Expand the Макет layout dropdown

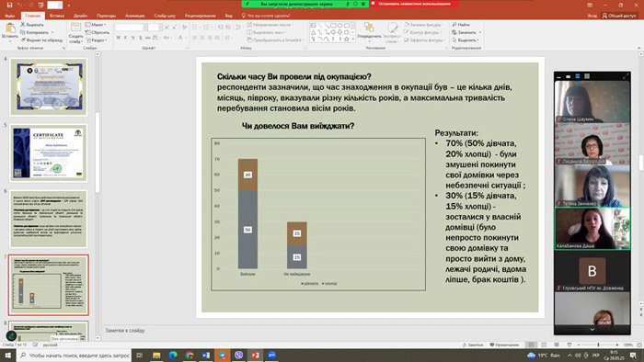96,25
